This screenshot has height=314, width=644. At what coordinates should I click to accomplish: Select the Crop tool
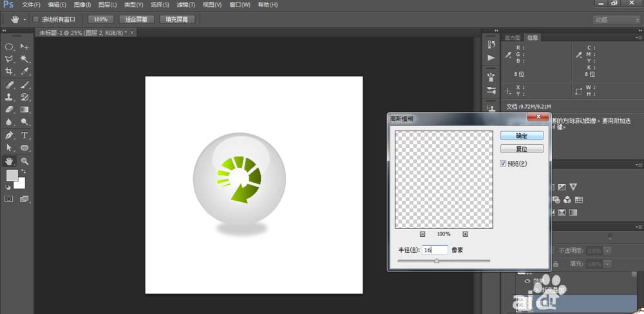click(x=9, y=71)
